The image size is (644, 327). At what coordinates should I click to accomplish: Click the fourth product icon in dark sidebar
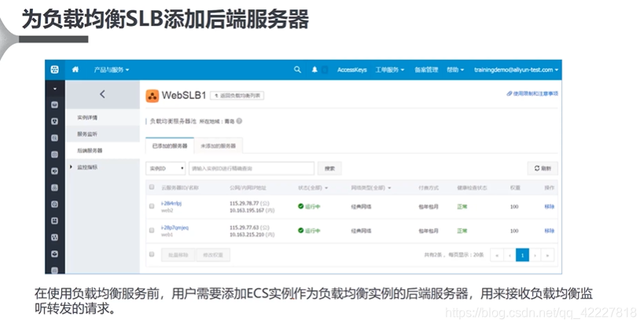pyautogui.click(x=54, y=155)
